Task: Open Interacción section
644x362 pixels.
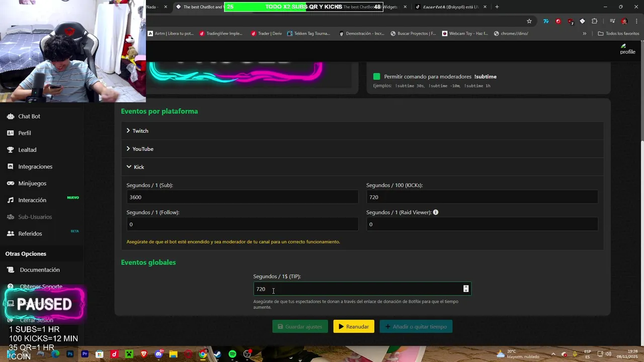Action: point(32,200)
